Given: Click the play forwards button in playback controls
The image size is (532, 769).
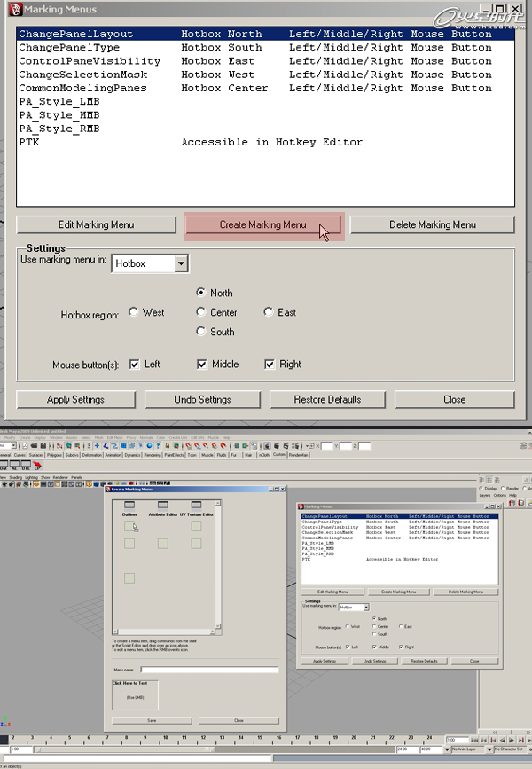Looking at the screenshot, I should pyautogui.click(x=512, y=740).
